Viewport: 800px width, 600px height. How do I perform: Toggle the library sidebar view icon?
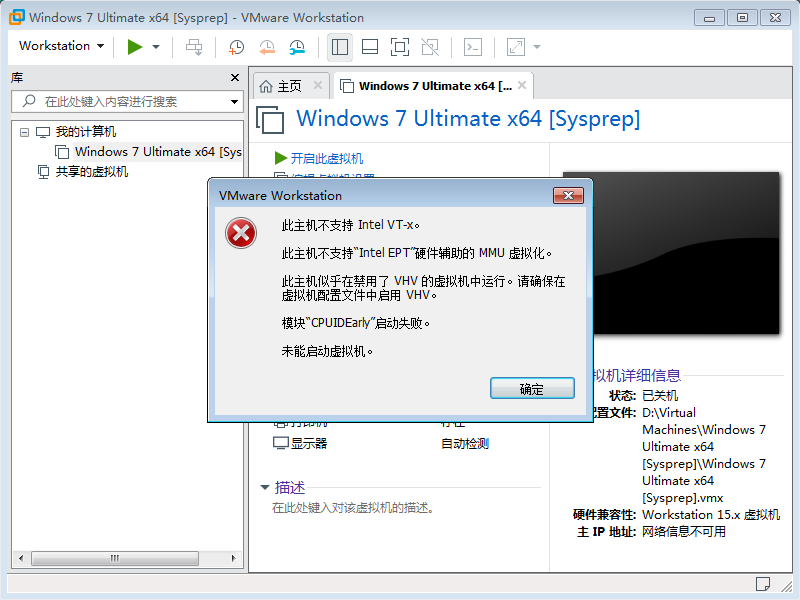[x=339, y=47]
